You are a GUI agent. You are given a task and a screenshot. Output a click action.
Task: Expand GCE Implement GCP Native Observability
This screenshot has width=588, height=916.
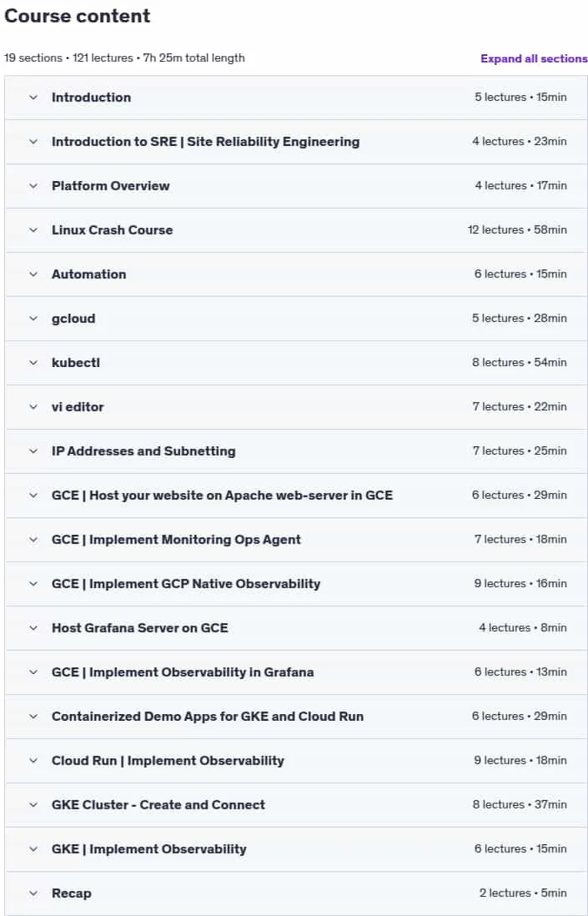pos(296,584)
